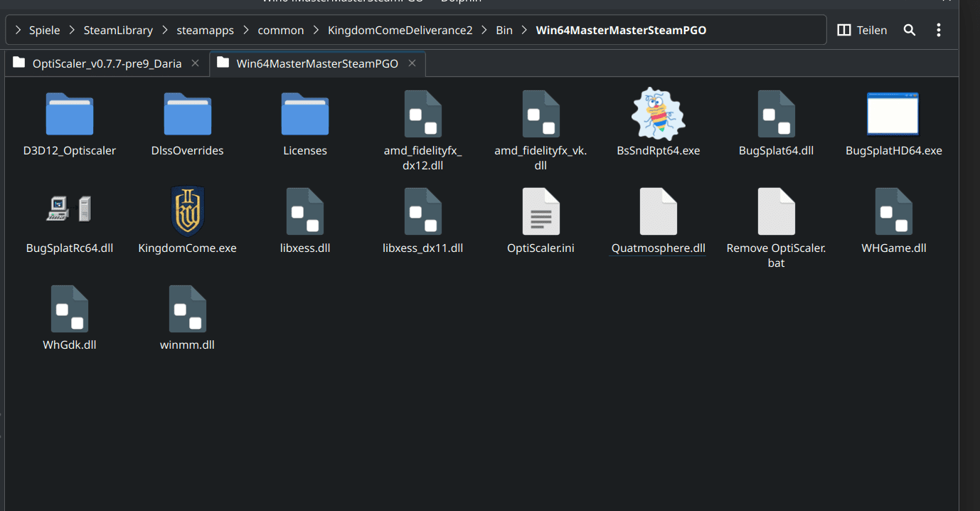980x511 pixels.
Task: Expand chevron between steamapps and common
Action: 246,30
